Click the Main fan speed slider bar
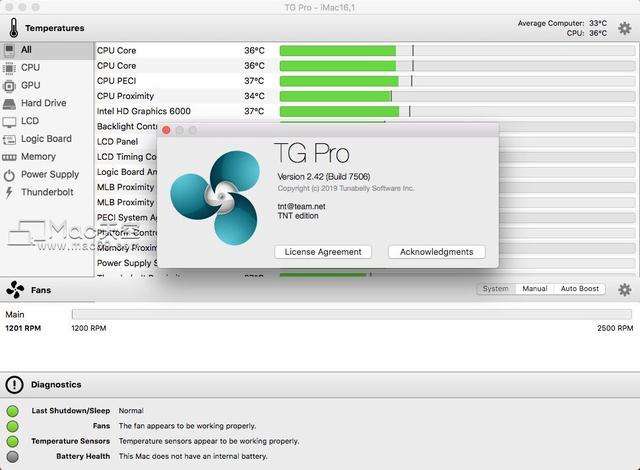Screen dimensions: 640x470 point(352,314)
